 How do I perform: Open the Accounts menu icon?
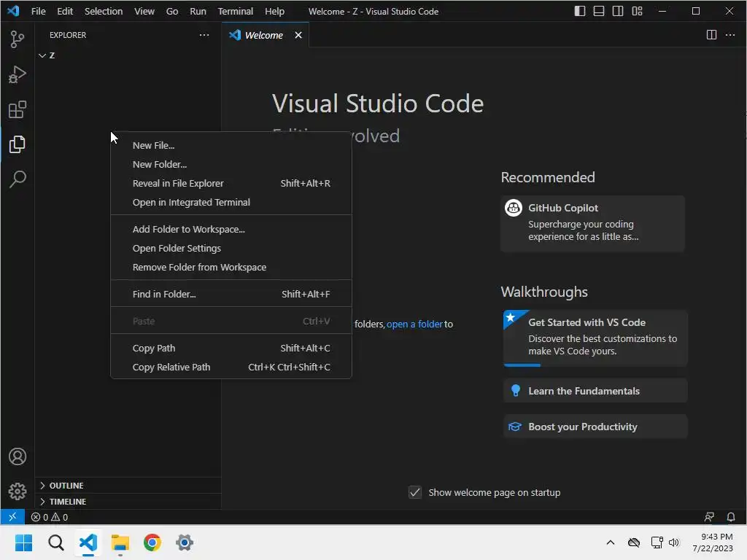[18, 456]
